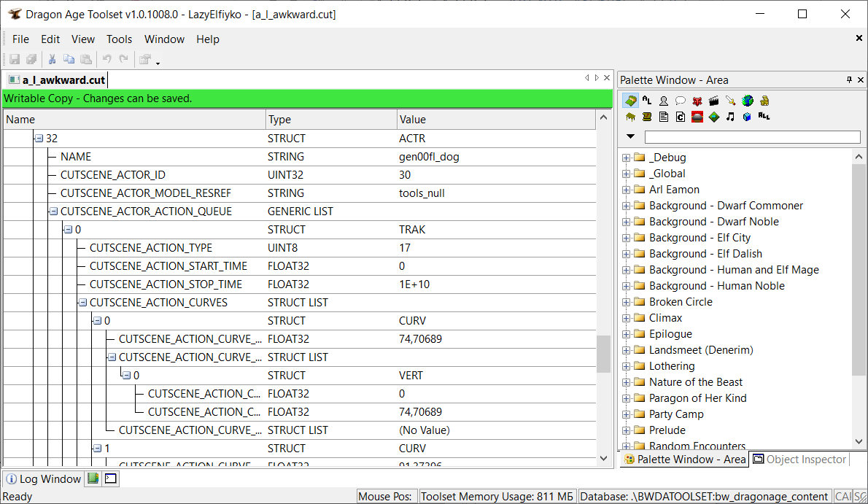Click the Value column header
This screenshot has height=504, width=868.
[496, 120]
